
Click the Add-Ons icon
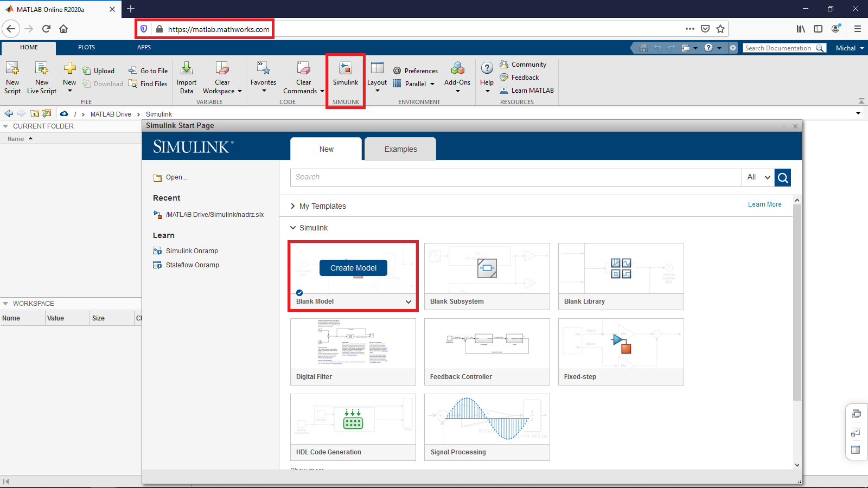click(457, 68)
